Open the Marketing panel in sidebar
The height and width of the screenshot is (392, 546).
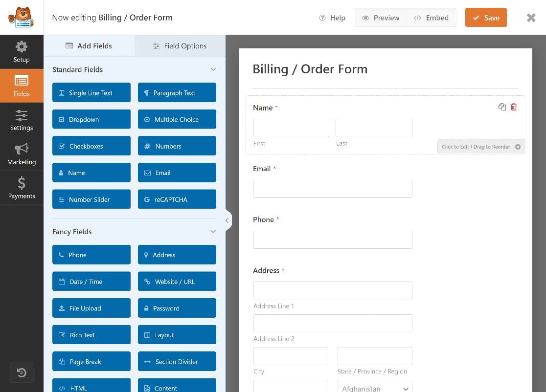(21, 154)
